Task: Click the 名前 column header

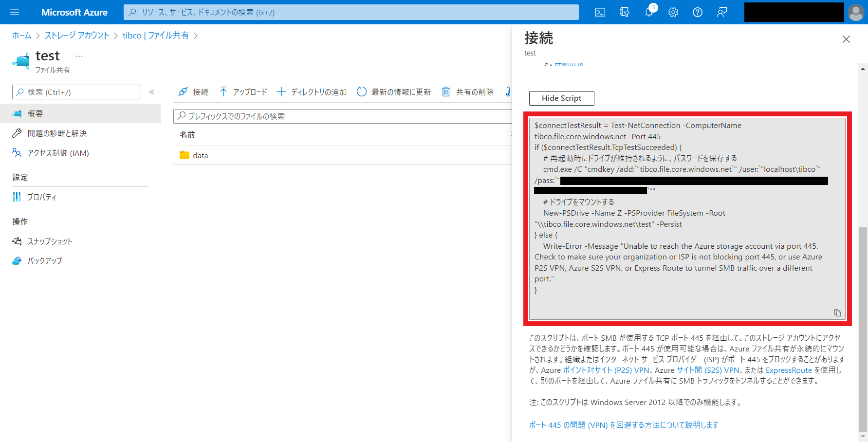Action: point(187,134)
